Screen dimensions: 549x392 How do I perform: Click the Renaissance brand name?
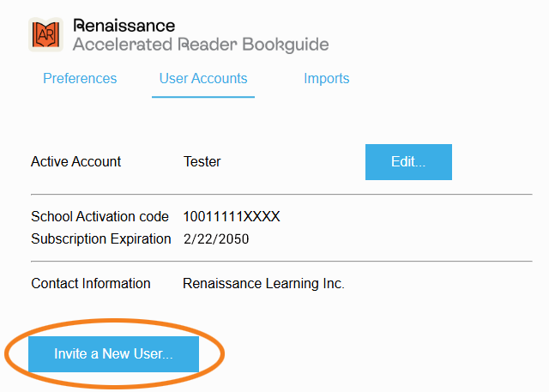click(x=124, y=26)
